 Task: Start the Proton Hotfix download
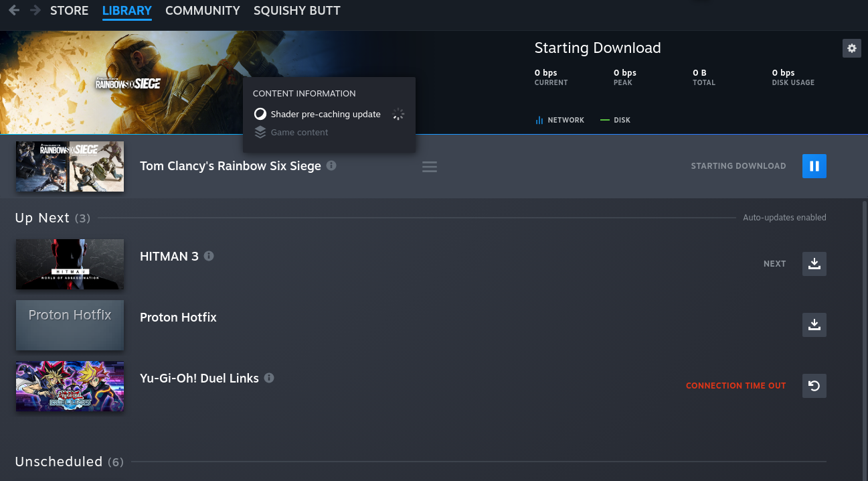(814, 324)
